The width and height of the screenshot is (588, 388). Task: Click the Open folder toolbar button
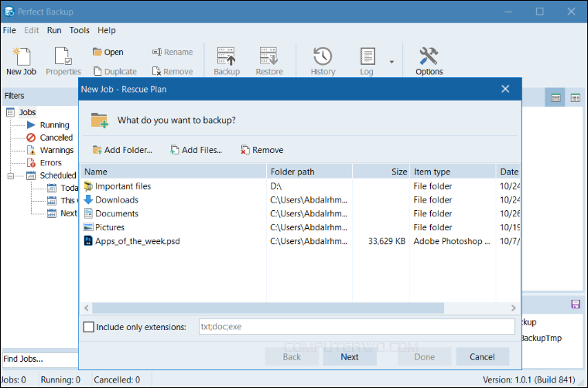(108, 52)
